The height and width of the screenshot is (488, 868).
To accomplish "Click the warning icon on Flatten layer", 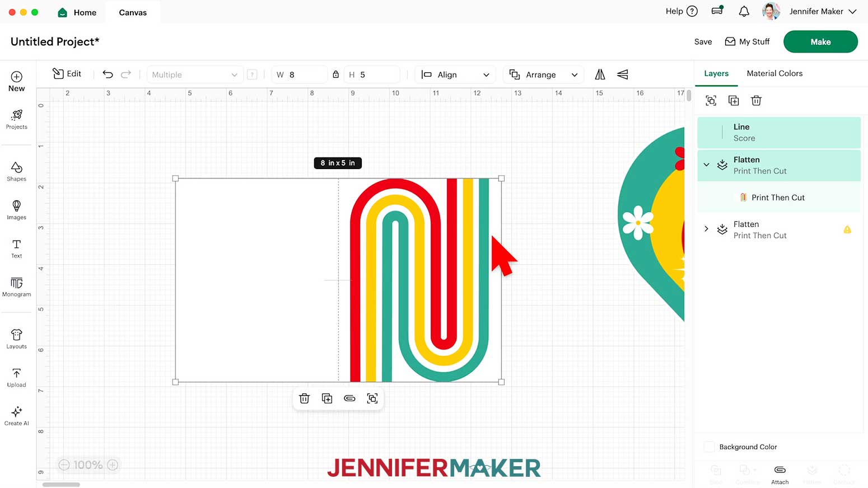I will tap(847, 229).
